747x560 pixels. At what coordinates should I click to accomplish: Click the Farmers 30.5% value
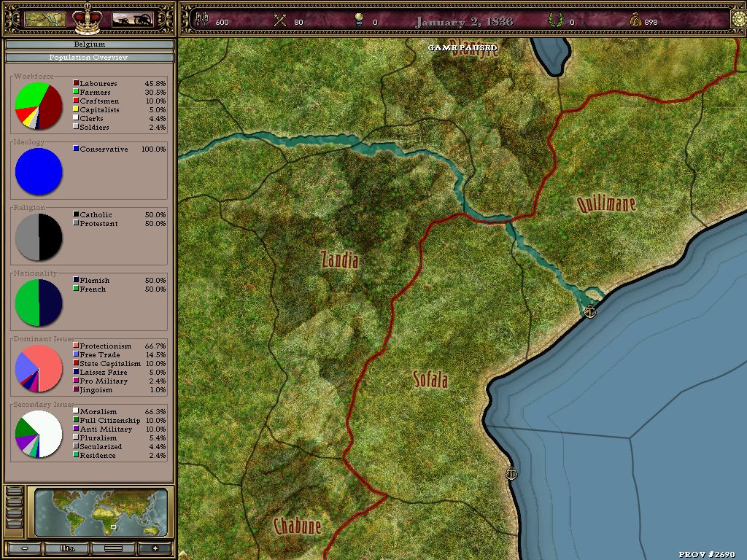click(x=155, y=93)
